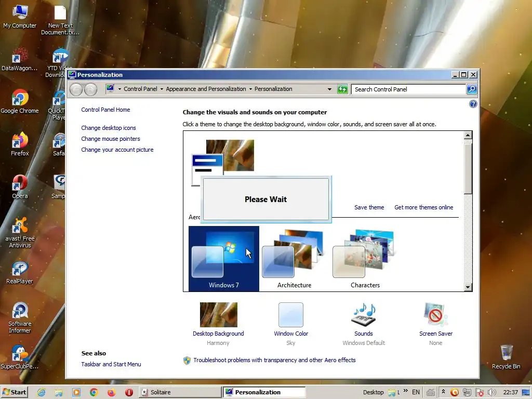Select the Architecture theme
Viewport: 532px width, 399px height.
294,259
